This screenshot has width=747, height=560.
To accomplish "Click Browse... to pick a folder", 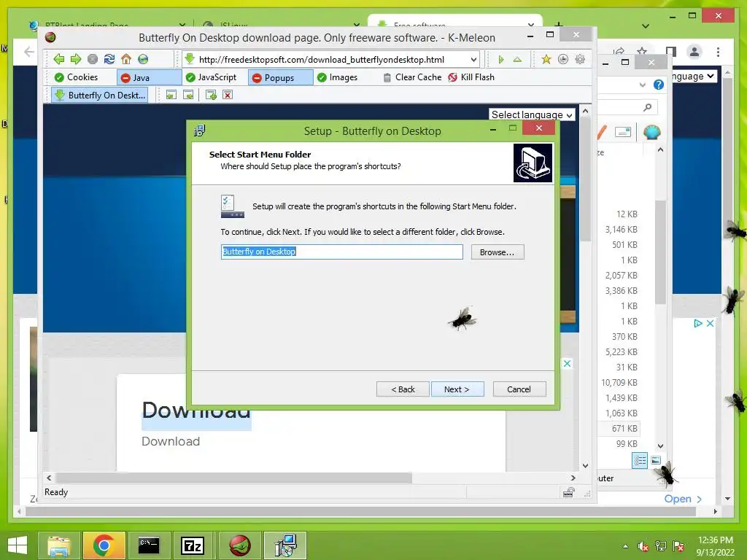I will coord(498,252).
